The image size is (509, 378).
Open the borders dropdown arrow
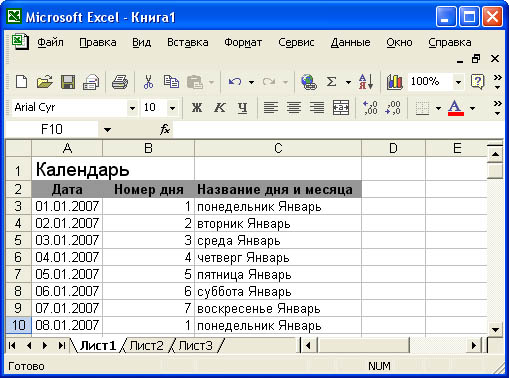click(x=438, y=108)
